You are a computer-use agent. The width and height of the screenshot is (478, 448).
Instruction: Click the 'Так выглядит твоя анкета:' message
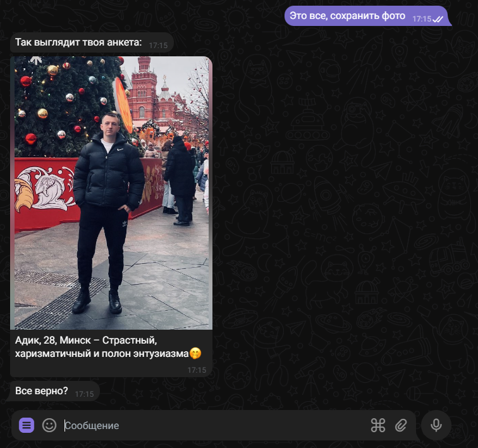[x=78, y=44]
